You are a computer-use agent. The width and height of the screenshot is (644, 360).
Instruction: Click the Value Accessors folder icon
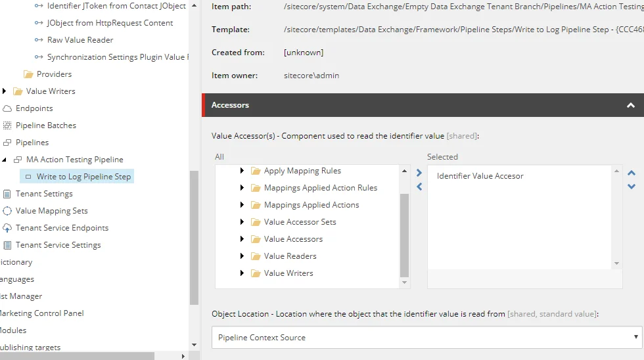(256, 239)
